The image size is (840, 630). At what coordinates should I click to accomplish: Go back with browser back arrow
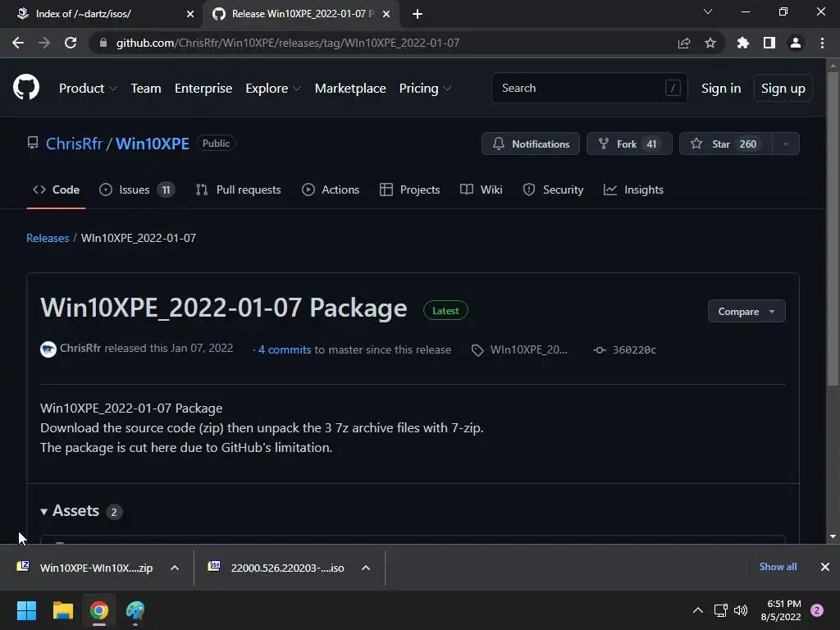click(18, 43)
